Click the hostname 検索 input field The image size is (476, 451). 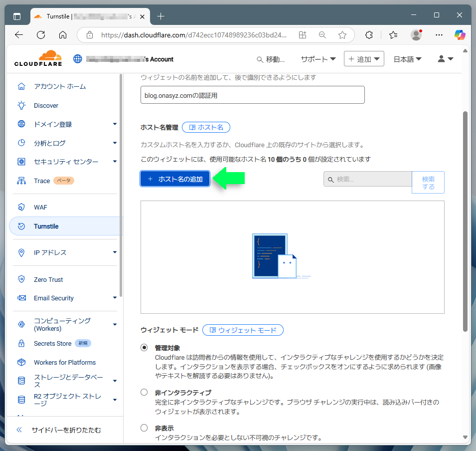[368, 179]
